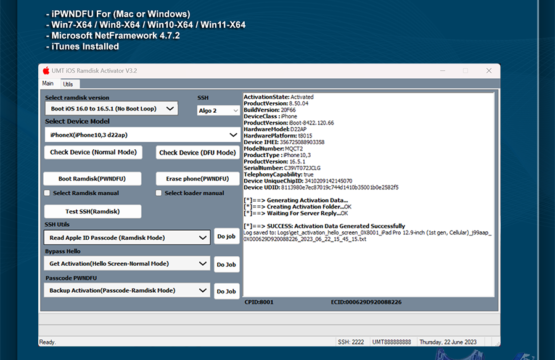This screenshot has height=360, width=555.
Task: Click 'Device IMEI' log line
Action: (x=284, y=142)
